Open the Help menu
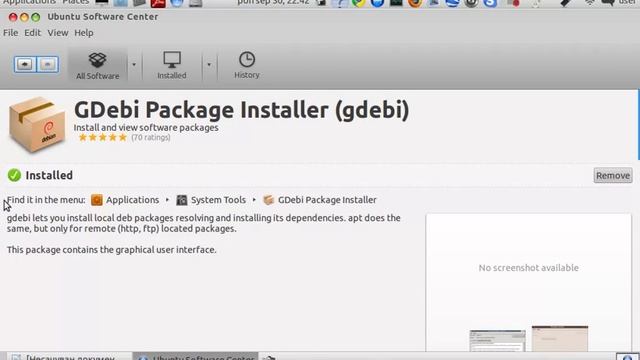The width and height of the screenshot is (640, 360). pyautogui.click(x=84, y=33)
